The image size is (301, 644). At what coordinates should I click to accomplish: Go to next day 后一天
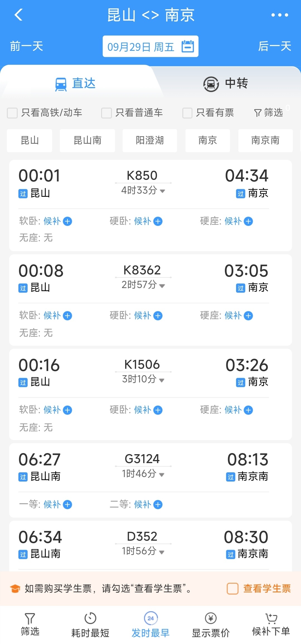click(275, 46)
